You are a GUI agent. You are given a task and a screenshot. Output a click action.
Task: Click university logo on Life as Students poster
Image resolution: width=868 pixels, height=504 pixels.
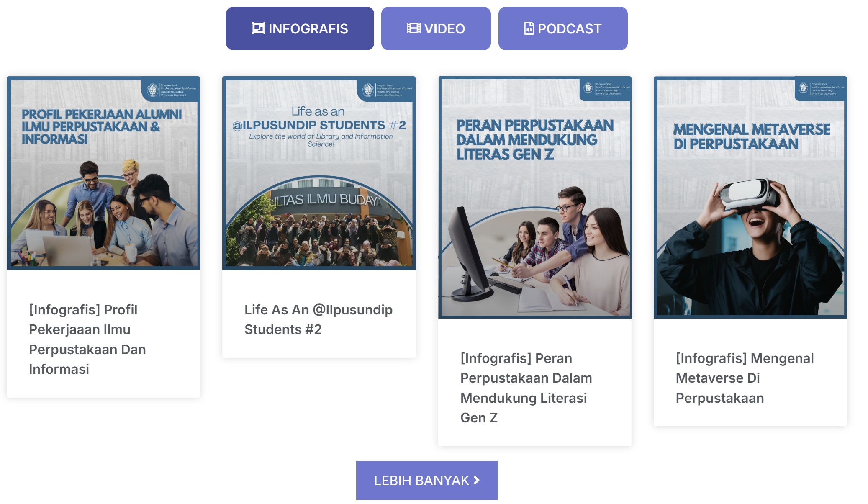368,90
